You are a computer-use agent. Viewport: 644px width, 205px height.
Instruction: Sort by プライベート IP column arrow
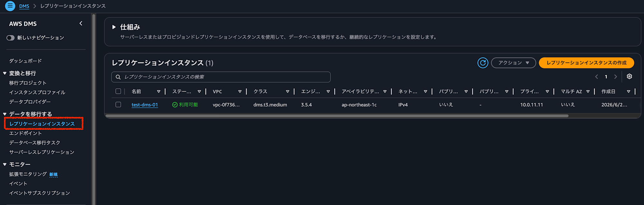click(x=547, y=92)
